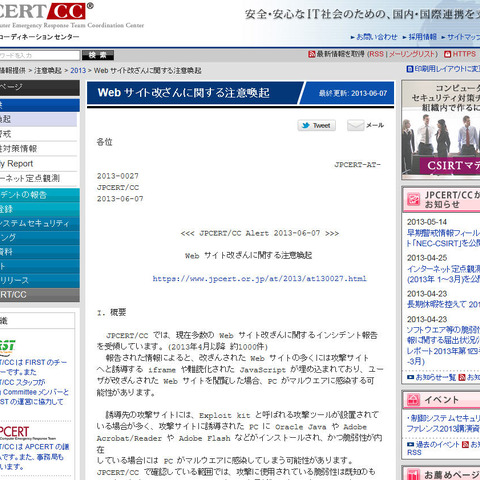Click the お薦めページ panel icon
480x480 pixels.
[413, 475]
